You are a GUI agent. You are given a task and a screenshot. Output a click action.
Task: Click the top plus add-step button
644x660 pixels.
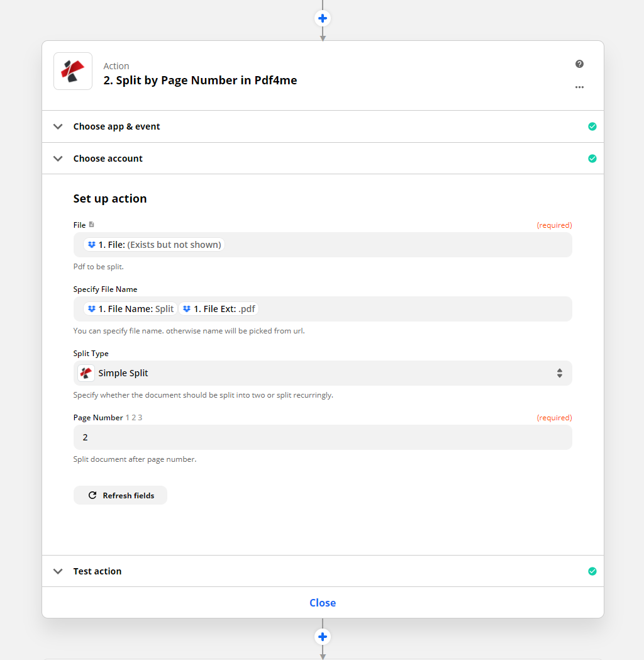pyautogui.click(x=323, y=18)
